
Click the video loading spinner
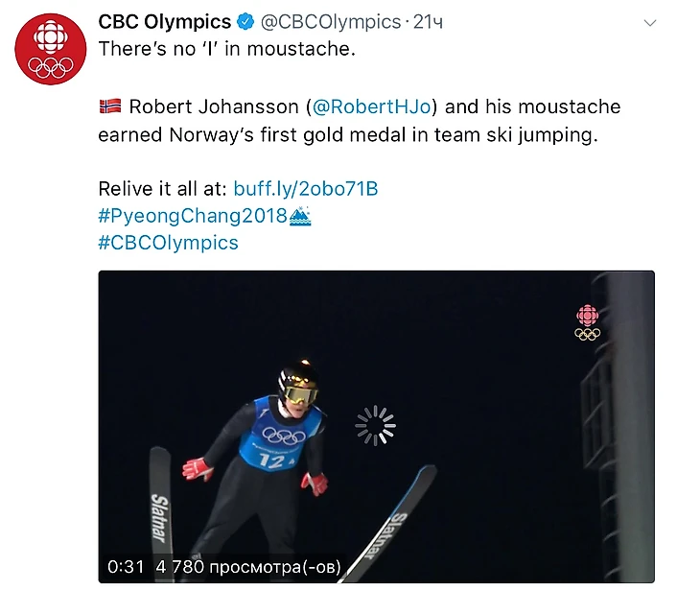(x=375, y=425)
